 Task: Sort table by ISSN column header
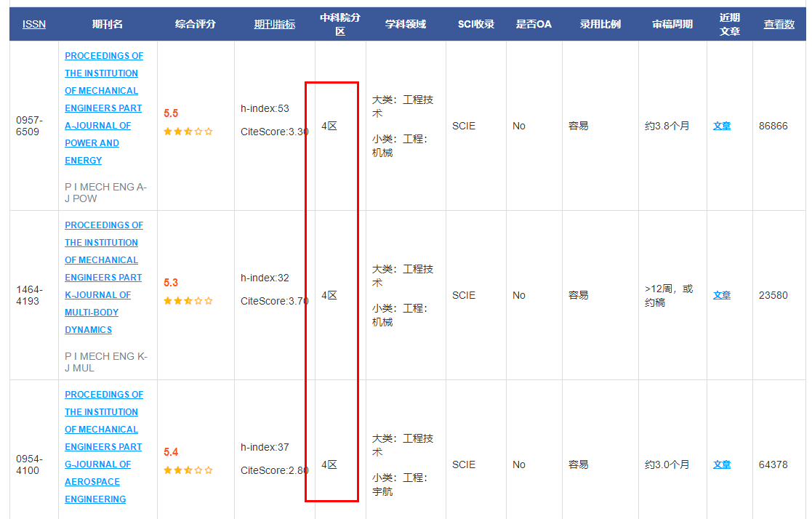(33, 24)
